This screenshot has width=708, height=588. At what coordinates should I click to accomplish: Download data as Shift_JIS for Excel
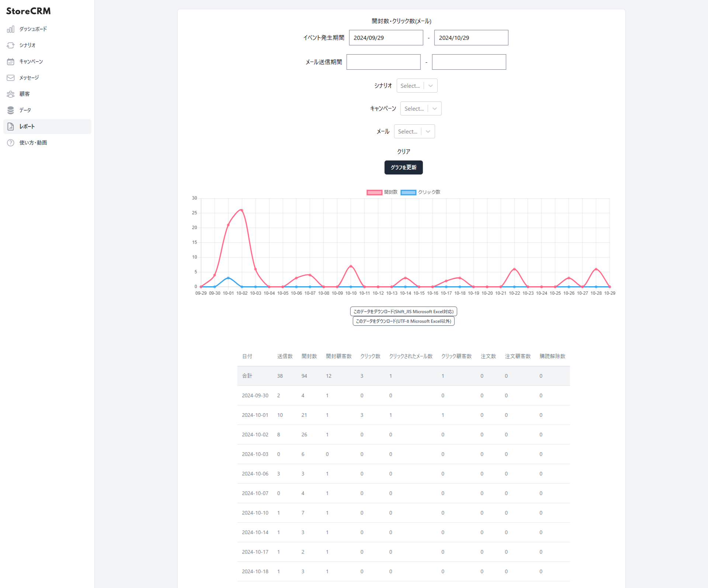[x=404, y=312]
